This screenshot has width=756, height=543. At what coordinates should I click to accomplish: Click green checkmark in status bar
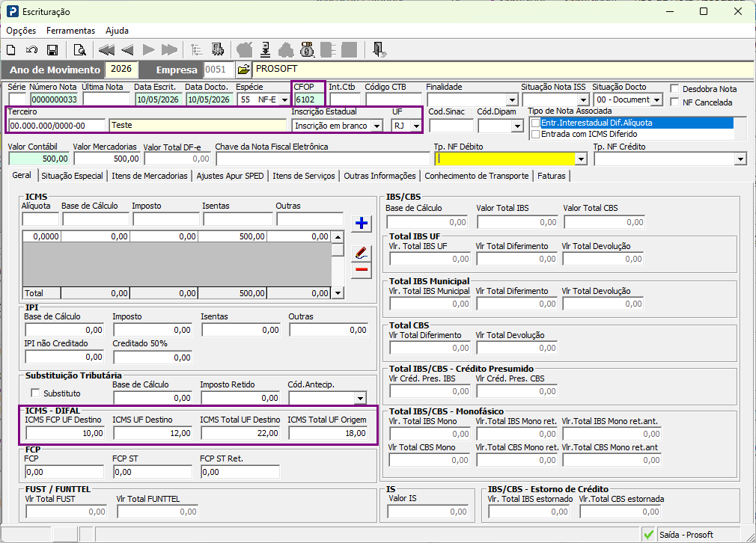click(649, 535)
